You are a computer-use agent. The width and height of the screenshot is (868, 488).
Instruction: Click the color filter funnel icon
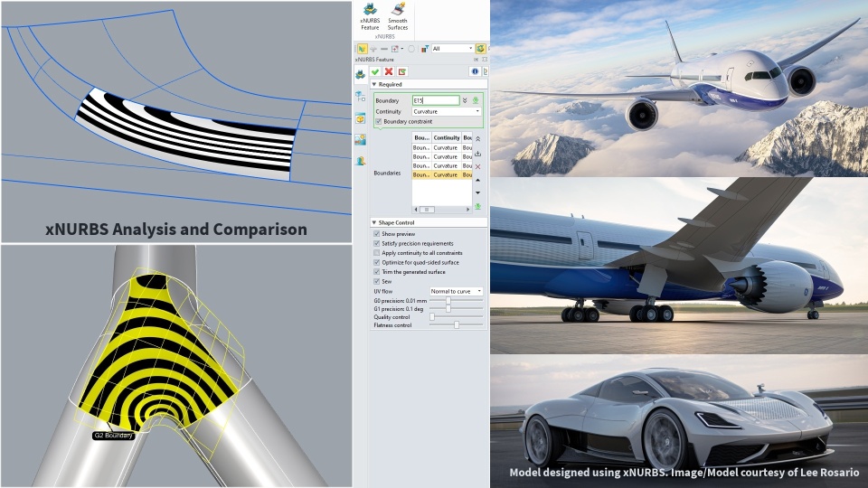[x=425, y=49]
